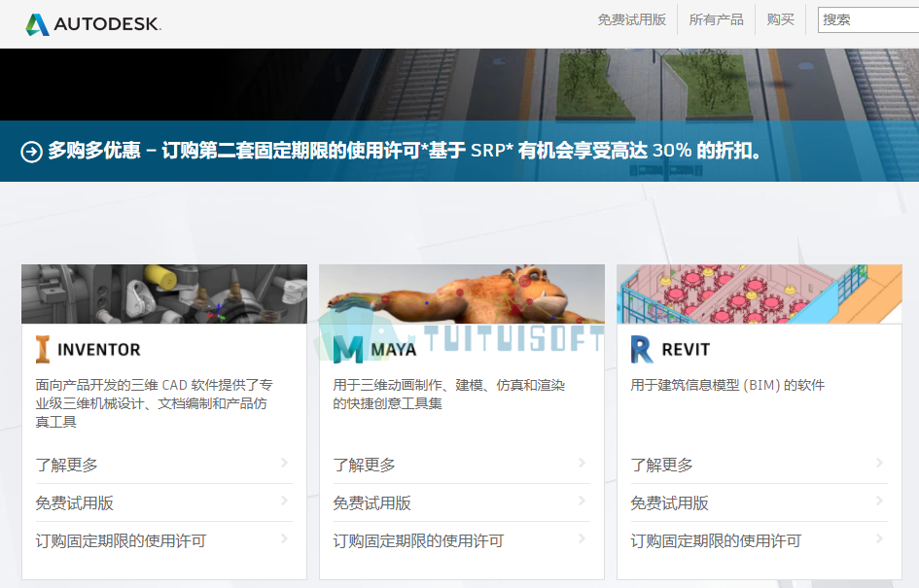This screenshot has width=919, height=588.
Task: Open 订购固定期限的使用许可 under Revit
Action: (x=759, y=541)
